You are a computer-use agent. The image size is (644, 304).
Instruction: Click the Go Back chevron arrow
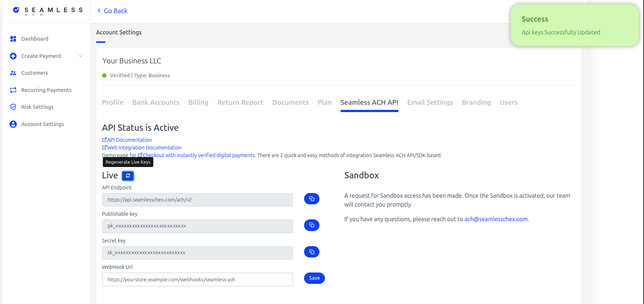pos(99,11)
